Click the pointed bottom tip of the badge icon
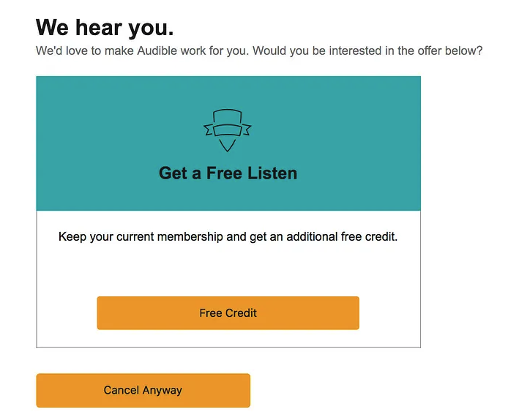The height and width of the screenshot is (420, 508). coord(227,146)
